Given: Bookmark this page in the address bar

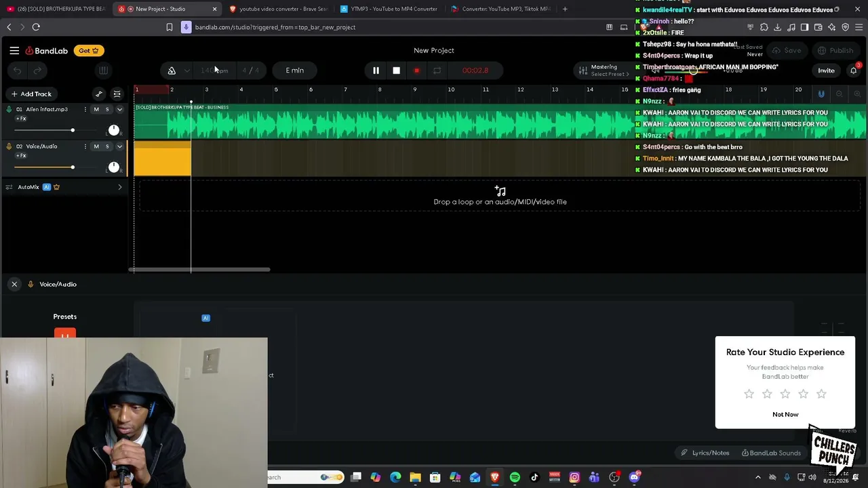Looking at the screenshot, I should click(170, 27).
